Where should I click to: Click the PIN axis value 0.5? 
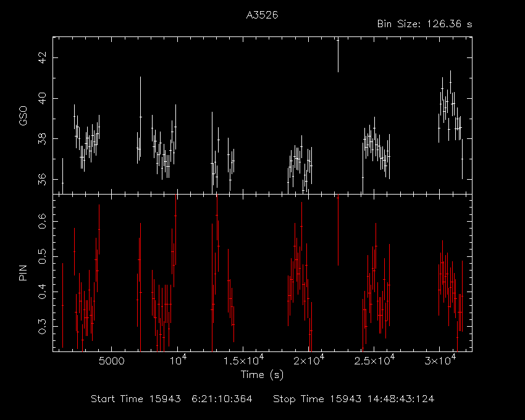coord(43,256)
